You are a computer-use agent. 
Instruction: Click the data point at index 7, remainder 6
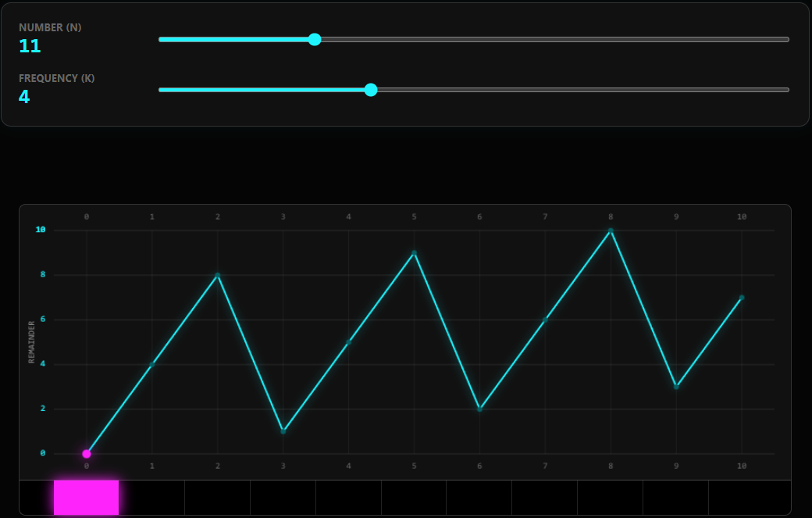coord(546,320)
